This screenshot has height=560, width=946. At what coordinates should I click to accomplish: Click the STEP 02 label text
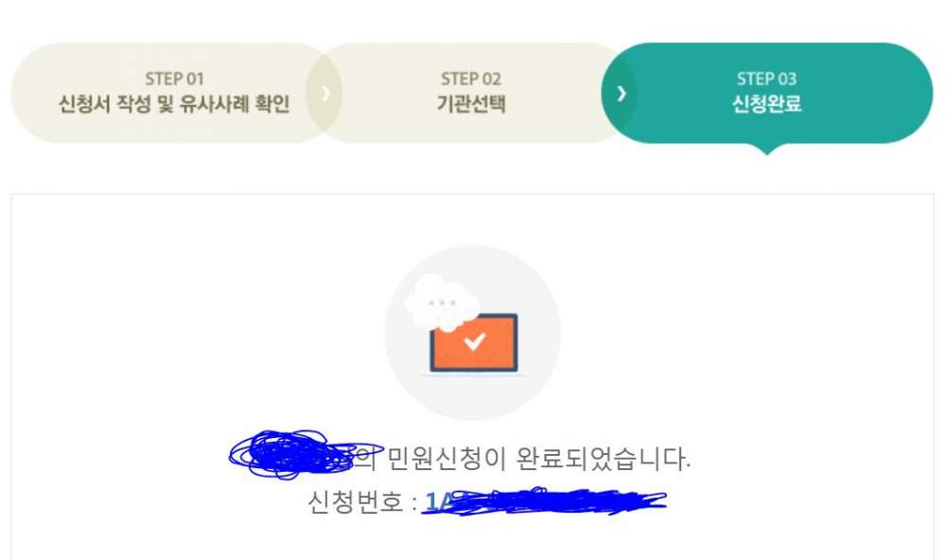[470, 79]
